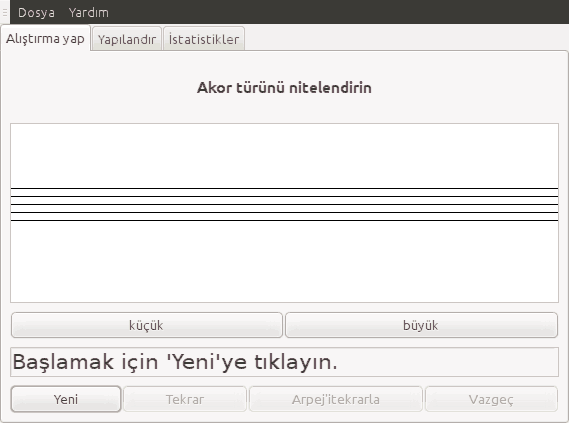Answer with the küçük button

tap(147, 325)
